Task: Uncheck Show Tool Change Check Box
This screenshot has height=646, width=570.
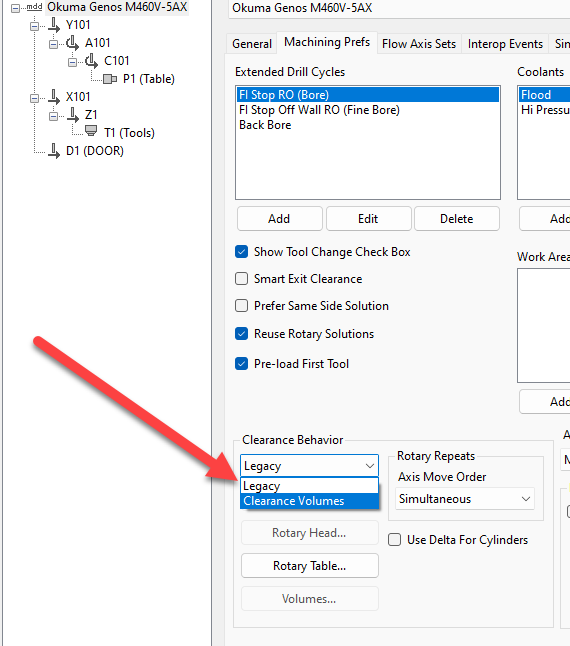Action: click(242, 252)
